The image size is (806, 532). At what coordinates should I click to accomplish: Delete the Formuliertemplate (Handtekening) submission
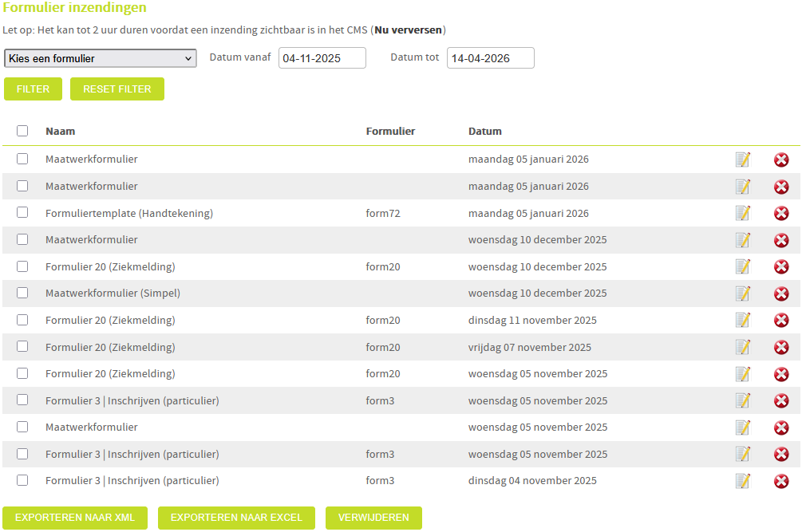[781, 213]
